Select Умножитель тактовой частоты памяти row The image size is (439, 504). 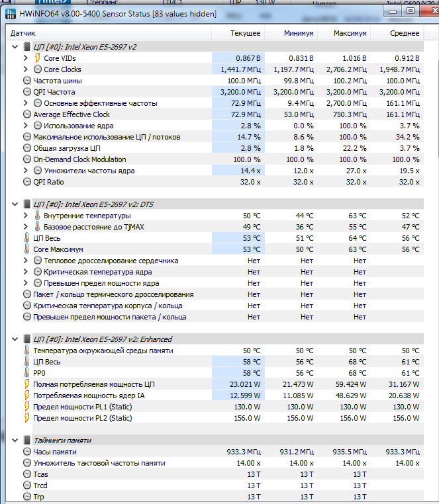[222, 463]
